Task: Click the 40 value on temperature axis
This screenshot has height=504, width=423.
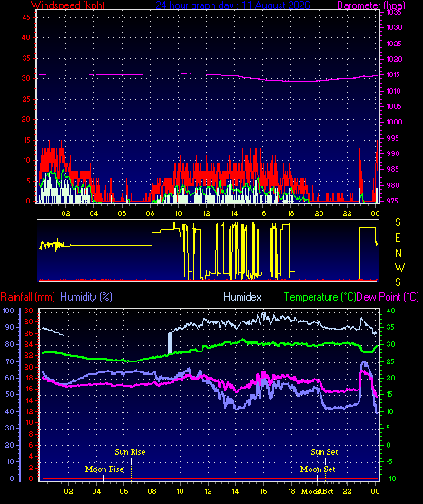Action: [391, 311]
